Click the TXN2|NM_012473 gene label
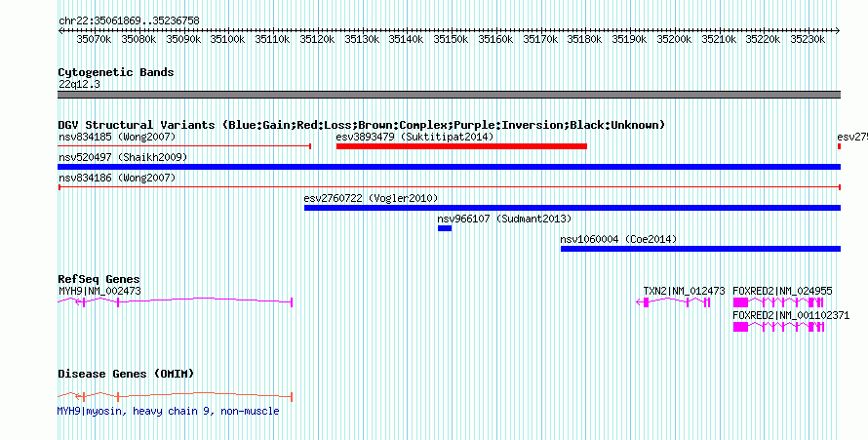This screenshot has width=868, height=440. pyautogui.click(x=684, y=291)
